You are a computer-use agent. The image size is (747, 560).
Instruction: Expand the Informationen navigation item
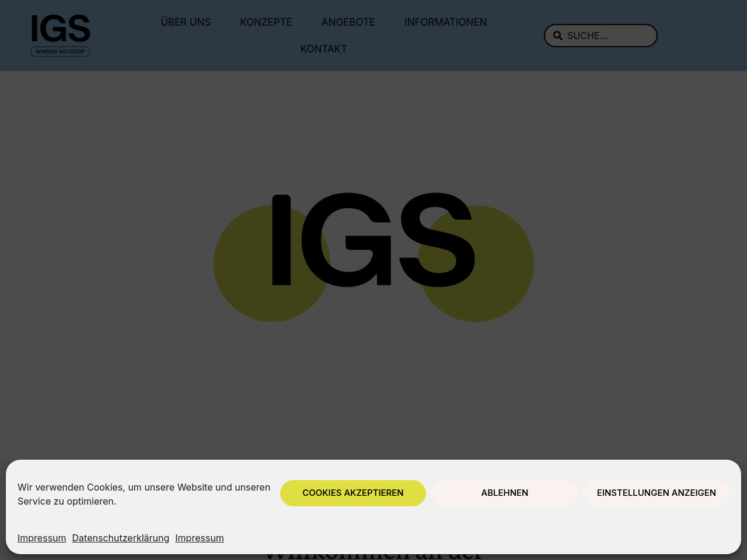[x=445, y=22]
